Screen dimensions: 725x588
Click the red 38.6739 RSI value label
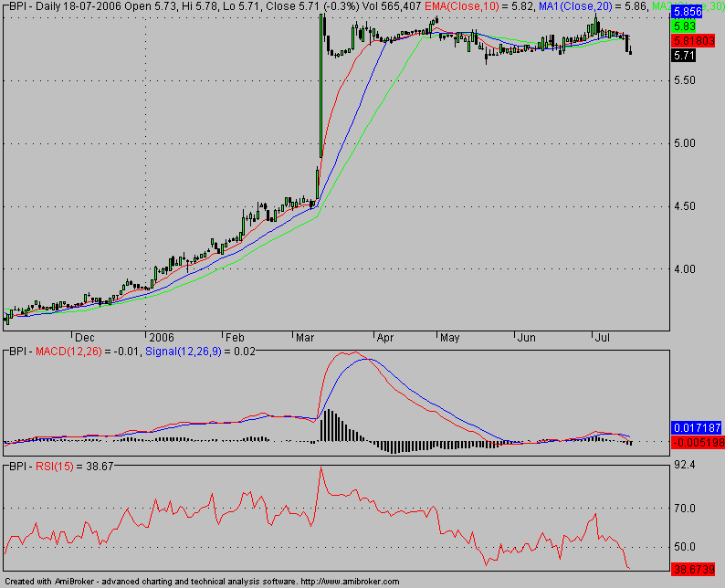(x=693, y=569)
